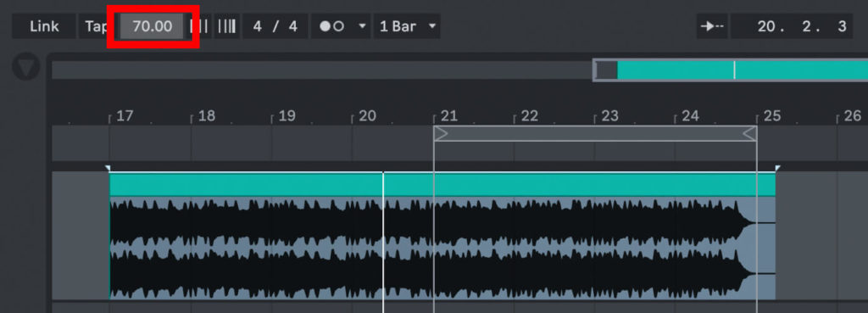Click bar 22 in the beat ruler
This screenshot has width=868, height=313.
[x=529, y=116]
